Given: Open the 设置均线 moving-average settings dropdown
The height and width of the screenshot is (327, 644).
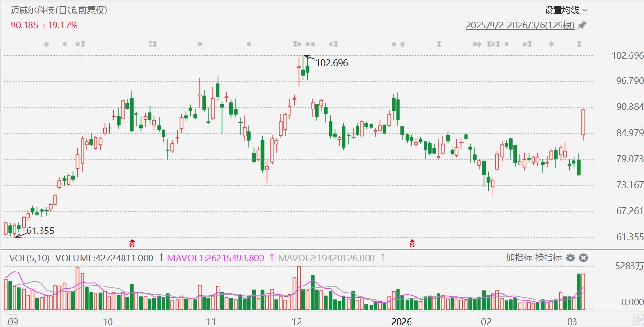Looking at the screenshot, I should tap(566, 10).
